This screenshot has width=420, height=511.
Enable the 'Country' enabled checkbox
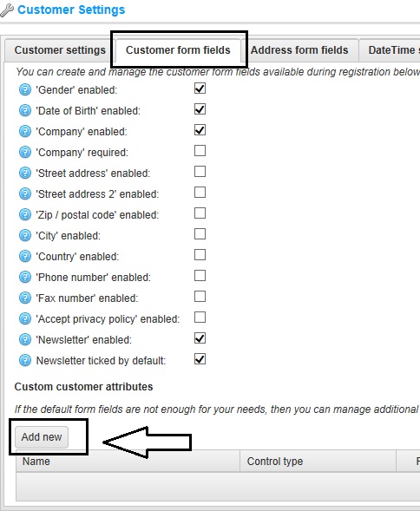(200, 255)
